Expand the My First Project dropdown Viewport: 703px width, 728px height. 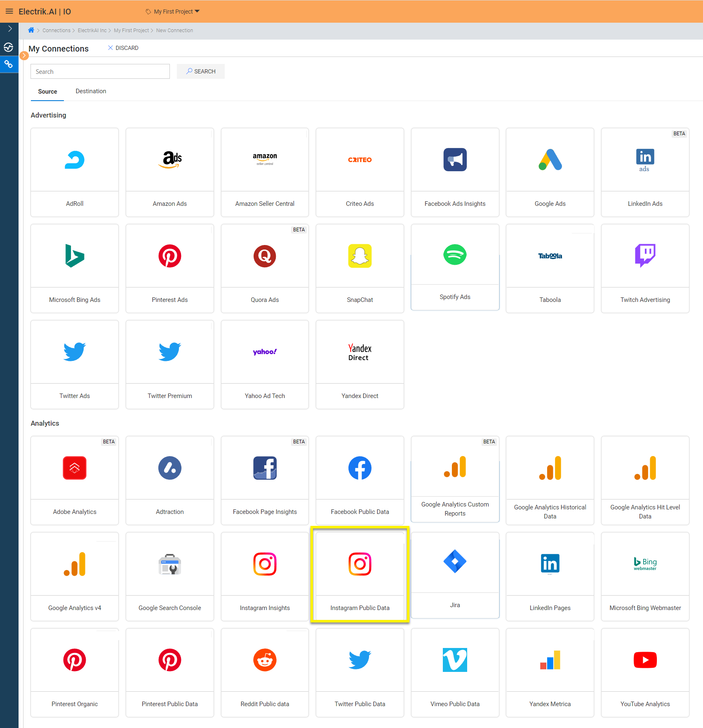click(x=173, y=12)
